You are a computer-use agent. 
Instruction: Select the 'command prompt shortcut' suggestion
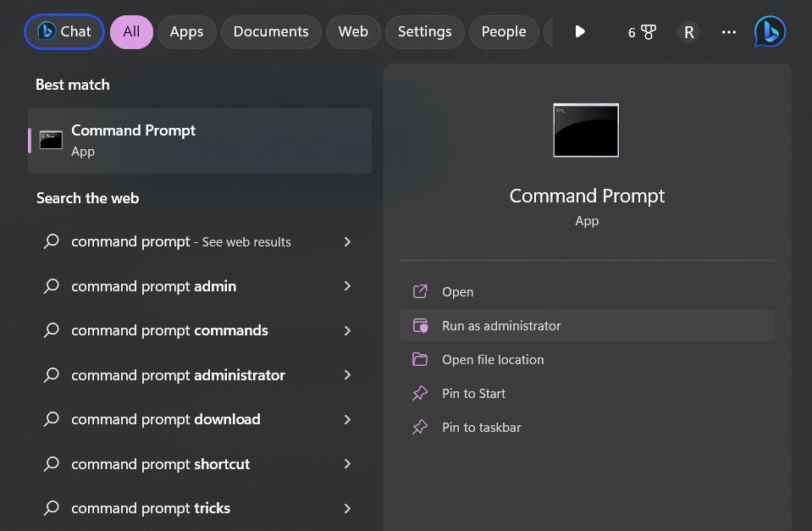[x=200, y=463]
